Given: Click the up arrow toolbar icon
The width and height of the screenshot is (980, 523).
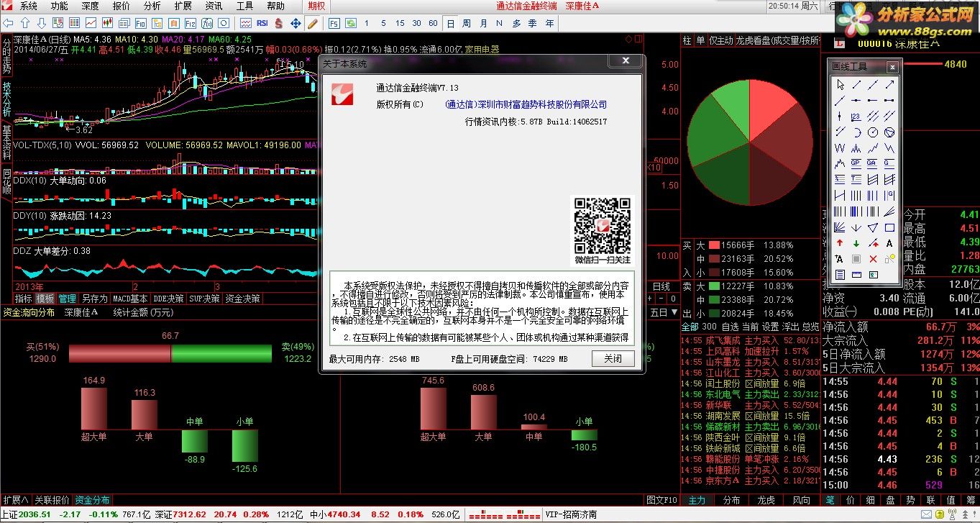Looking at the screenshot, I should tap(25, 23).
